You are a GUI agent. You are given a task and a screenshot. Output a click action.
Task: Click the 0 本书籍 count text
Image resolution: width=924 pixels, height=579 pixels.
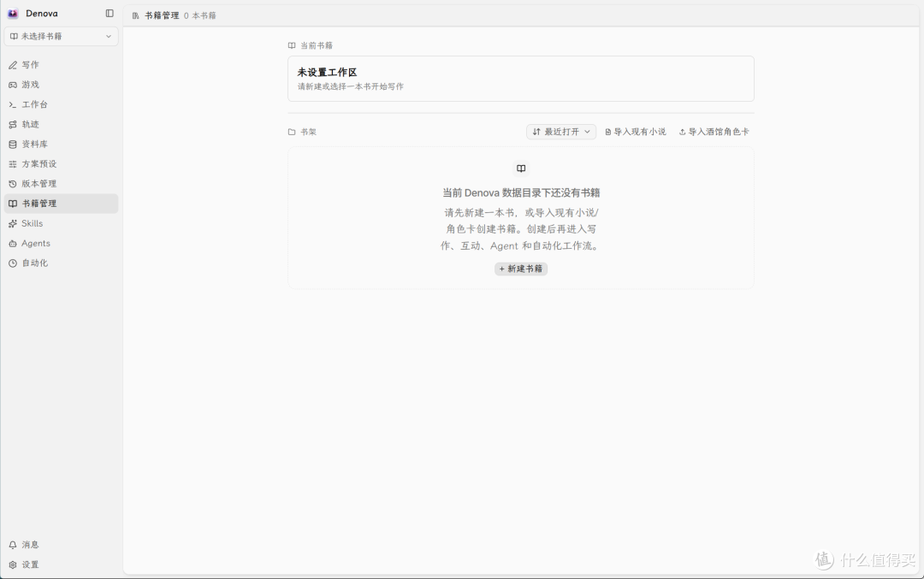pos(199,16)
